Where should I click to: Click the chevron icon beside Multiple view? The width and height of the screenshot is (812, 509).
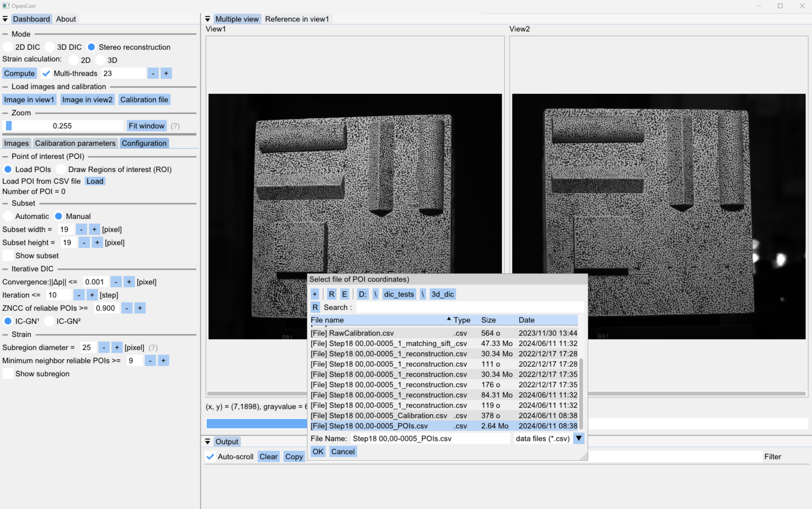207,18
